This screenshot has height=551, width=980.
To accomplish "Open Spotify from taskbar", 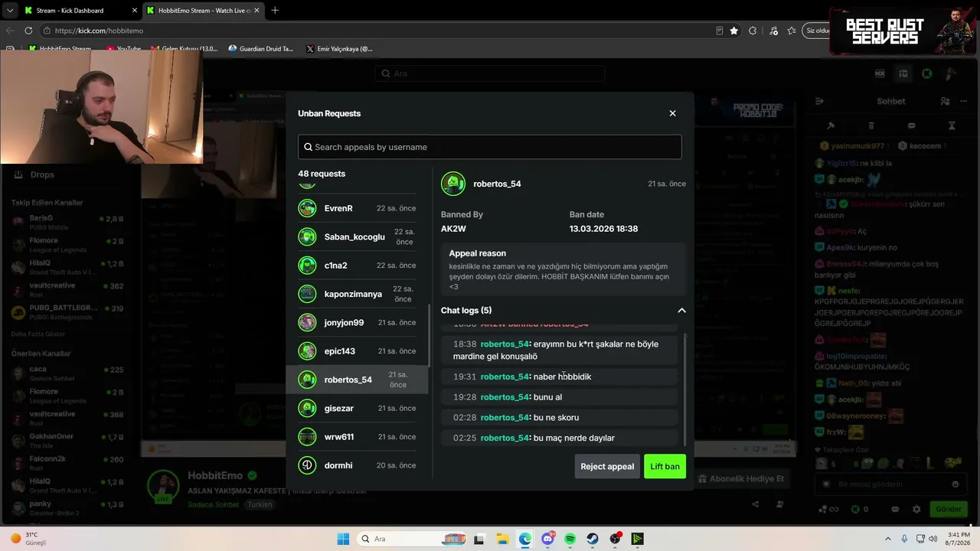I will 570,539.
